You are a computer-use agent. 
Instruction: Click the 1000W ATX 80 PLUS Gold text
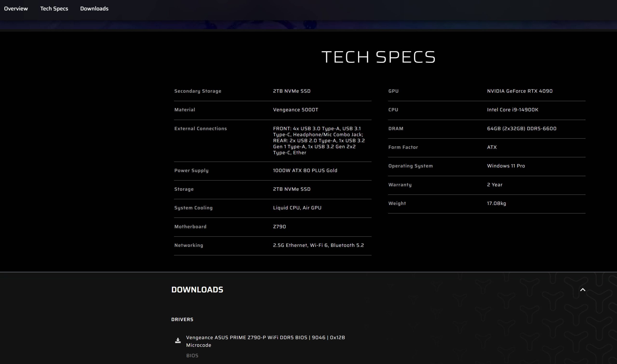(x=305, y=171)
